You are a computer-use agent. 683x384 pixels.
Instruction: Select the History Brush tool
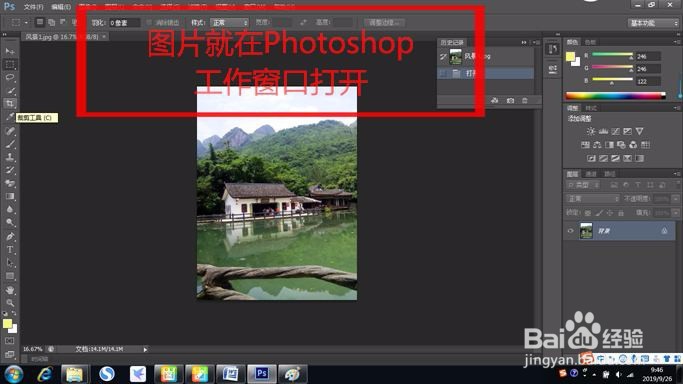10,170
